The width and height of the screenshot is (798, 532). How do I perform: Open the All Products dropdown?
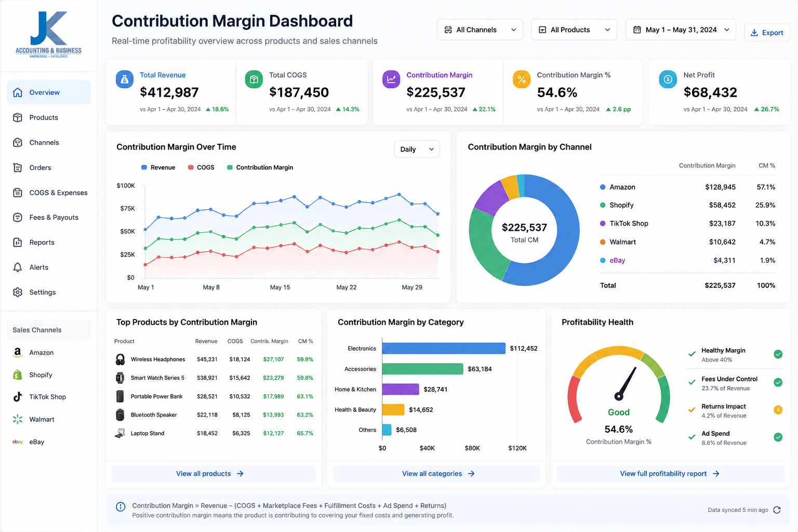(x=574, y=30)
